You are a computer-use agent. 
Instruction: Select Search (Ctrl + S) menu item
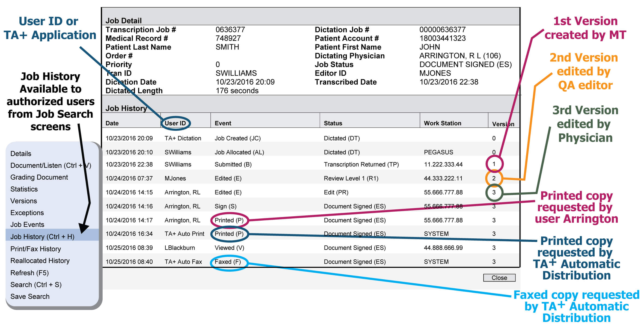click(36, 284)
